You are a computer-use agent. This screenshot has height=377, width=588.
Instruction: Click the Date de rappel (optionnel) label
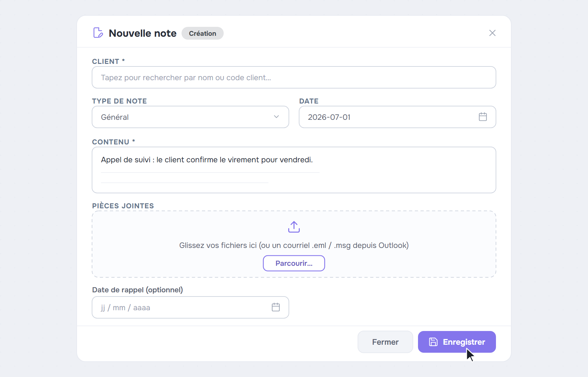[x=137, y=290]
